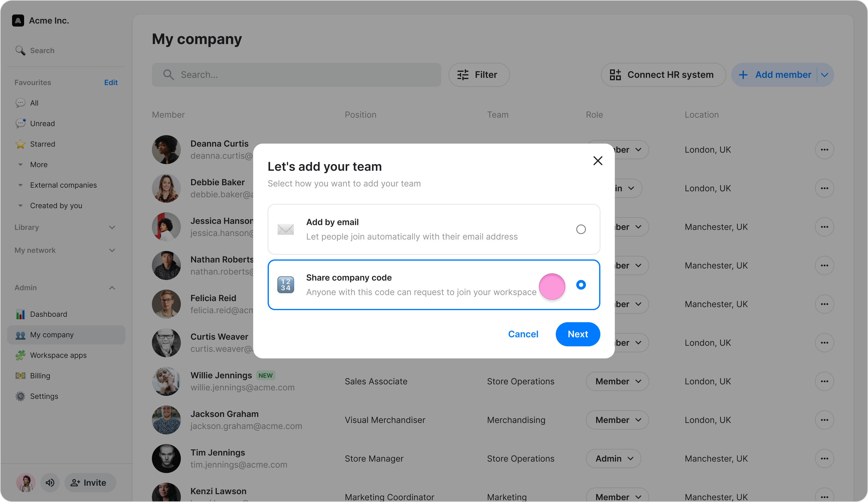Select Share company code radio button
Screen dimensions: 868x502
click(581, 285)
